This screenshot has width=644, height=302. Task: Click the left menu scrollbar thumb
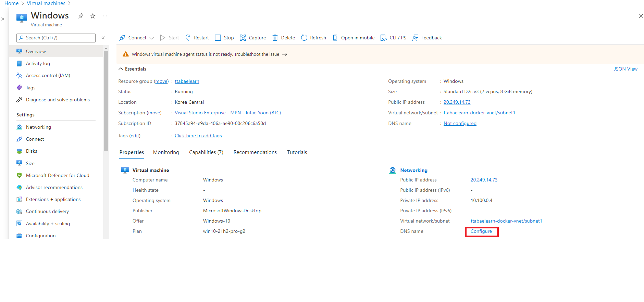pos(106,101)
